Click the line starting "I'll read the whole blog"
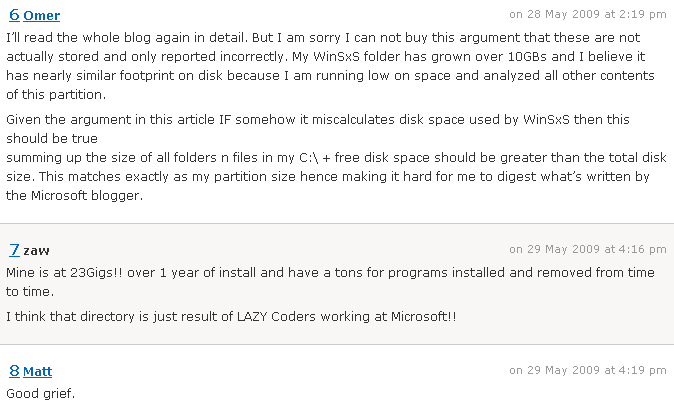The image size is (674, 416). pos(323,38)
